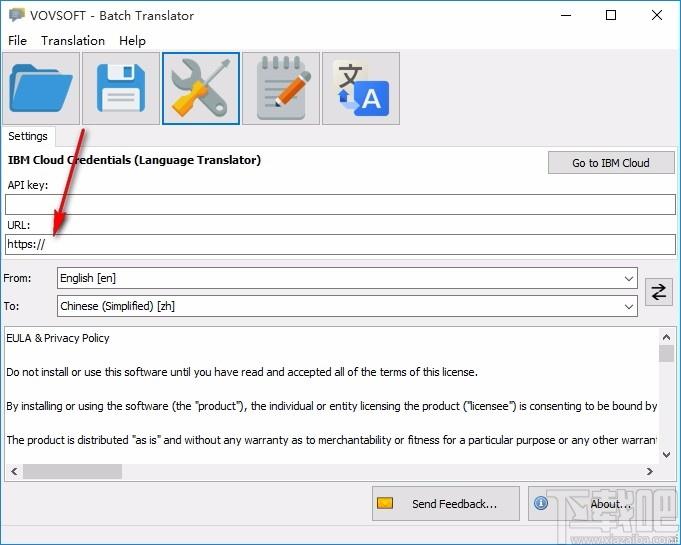
Task: Click Send Feedback button text
Action: point(454,504)
